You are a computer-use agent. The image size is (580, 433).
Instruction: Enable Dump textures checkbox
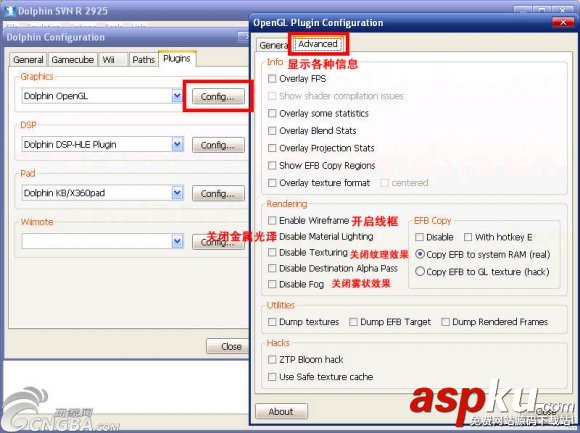(272, 322)
